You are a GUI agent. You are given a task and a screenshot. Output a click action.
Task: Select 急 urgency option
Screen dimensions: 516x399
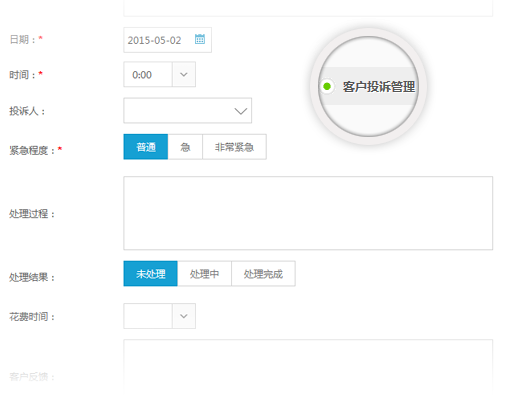pos(185,147)
